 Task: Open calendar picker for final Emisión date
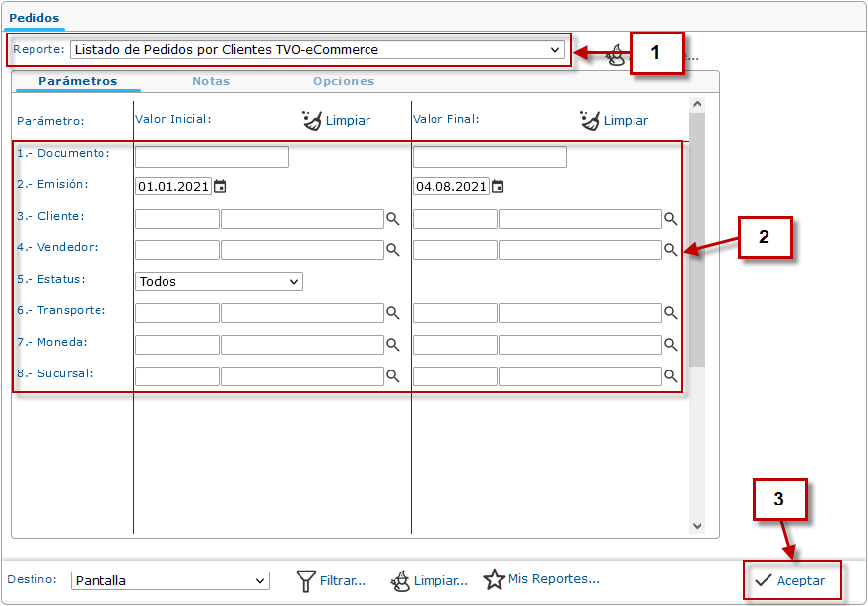point(498,186)
